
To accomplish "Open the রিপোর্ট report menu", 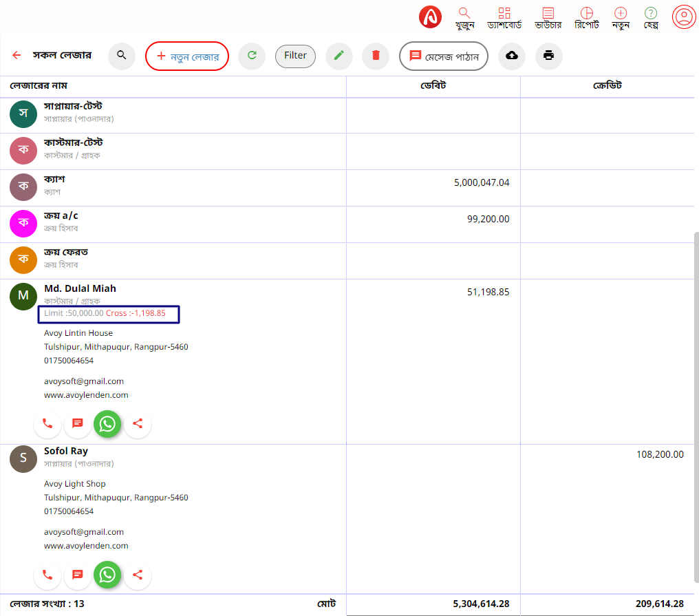I will (587, 18).
